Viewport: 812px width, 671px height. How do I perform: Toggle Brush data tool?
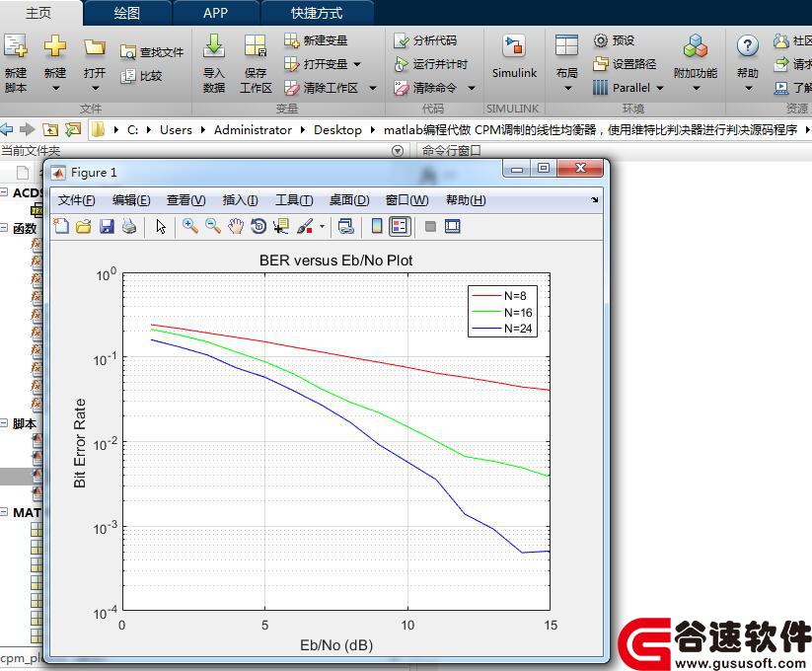click(305, 226)
